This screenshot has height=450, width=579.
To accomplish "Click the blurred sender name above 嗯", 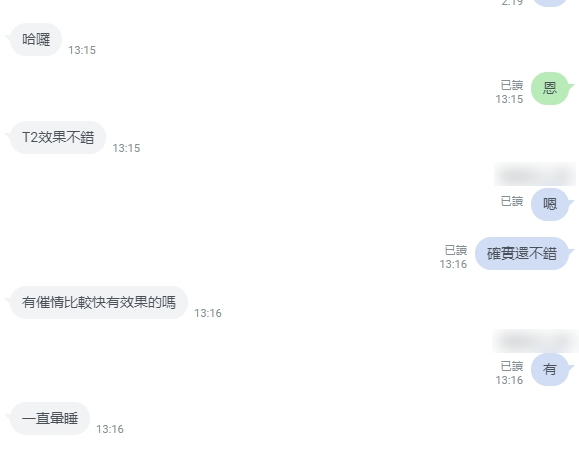I will [x=535, y=174].
